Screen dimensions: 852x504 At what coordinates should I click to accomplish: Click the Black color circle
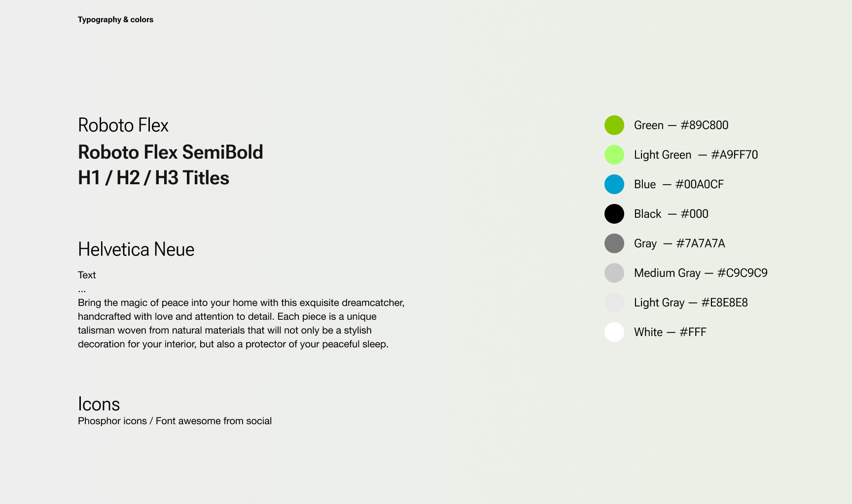(614, 214)
